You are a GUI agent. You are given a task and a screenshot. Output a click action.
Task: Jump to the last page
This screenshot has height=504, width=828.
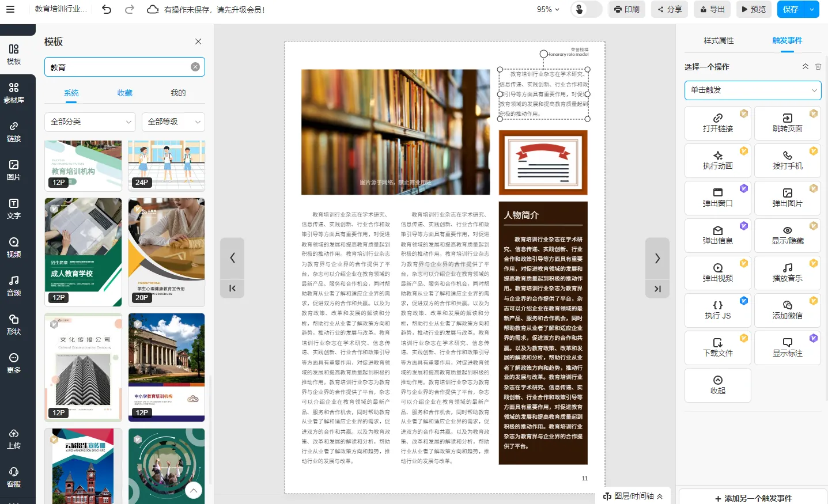point(657,289)
